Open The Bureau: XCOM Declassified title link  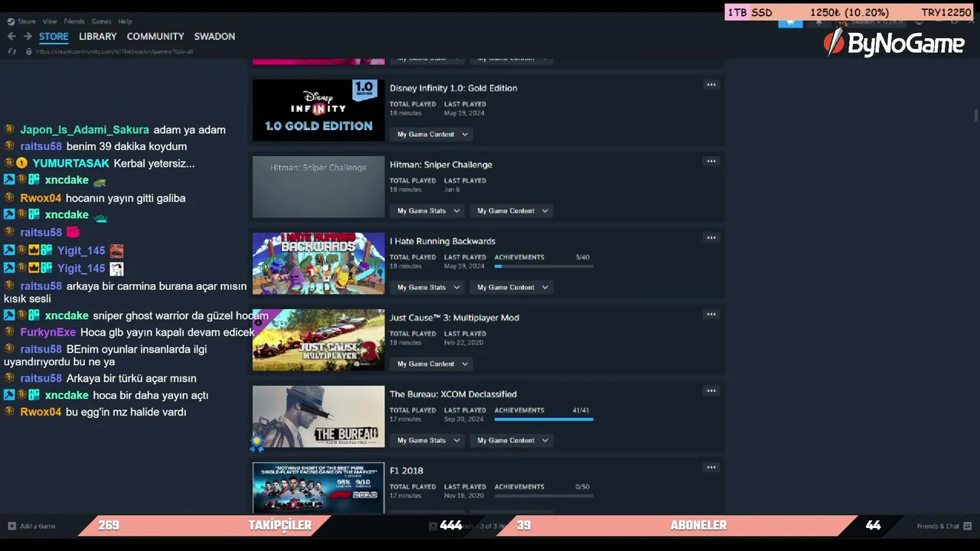(x=453, y=394)
